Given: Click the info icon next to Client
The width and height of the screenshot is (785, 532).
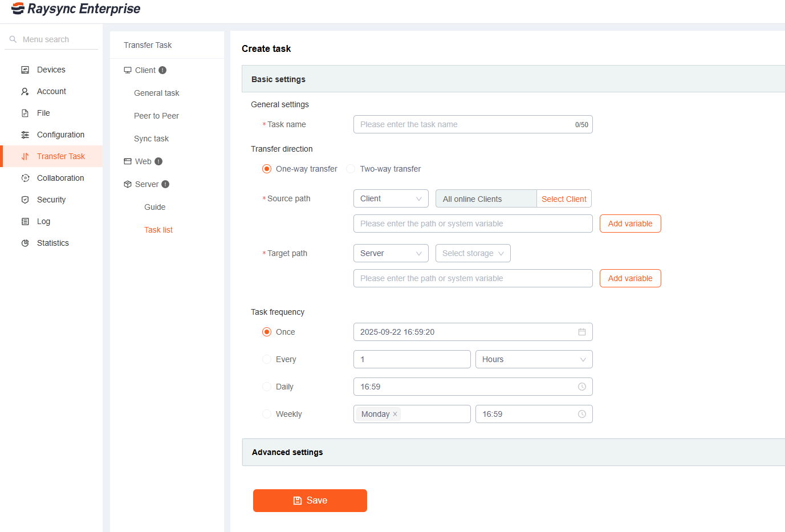Looking at the screenshot, I should tap(162, 70).
